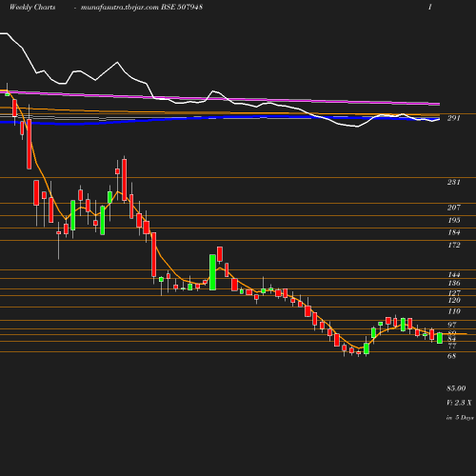Select the 127 price level label
This screenshot has width=476, height=476.
[x=454, y=292]
